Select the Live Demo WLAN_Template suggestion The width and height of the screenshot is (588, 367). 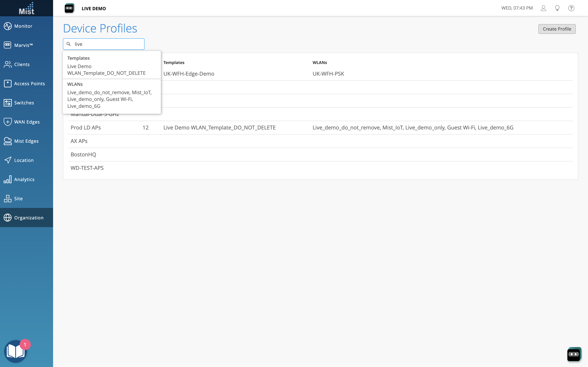click(106, 70)
